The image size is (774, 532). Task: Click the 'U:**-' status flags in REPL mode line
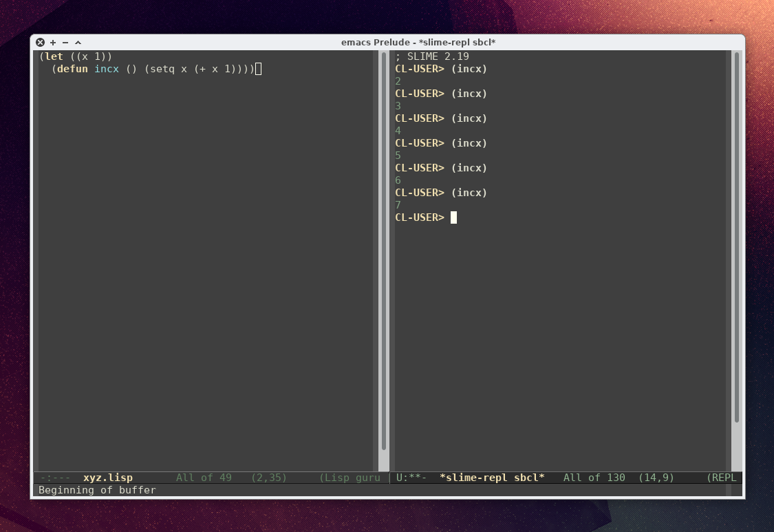click(411, 478)
